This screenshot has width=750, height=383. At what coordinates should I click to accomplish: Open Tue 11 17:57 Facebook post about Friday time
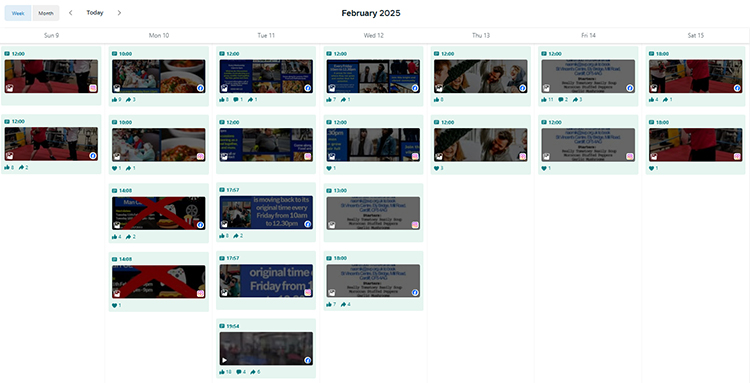266,212
